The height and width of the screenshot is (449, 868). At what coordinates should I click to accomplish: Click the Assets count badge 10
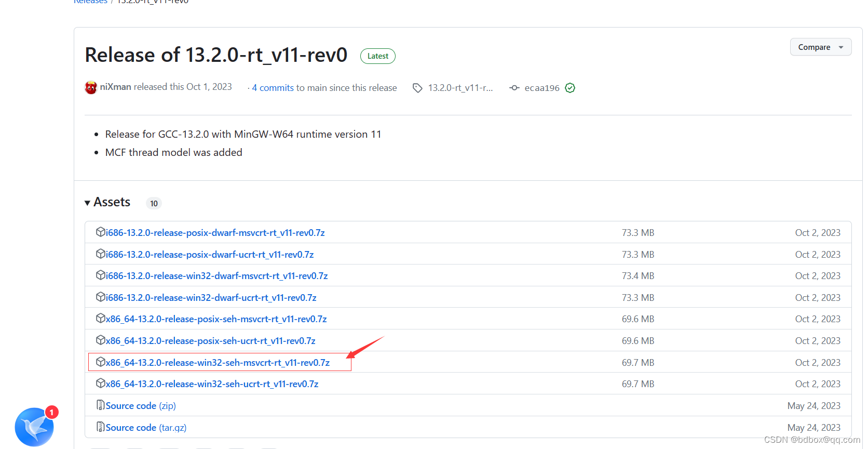coord(154,203)
